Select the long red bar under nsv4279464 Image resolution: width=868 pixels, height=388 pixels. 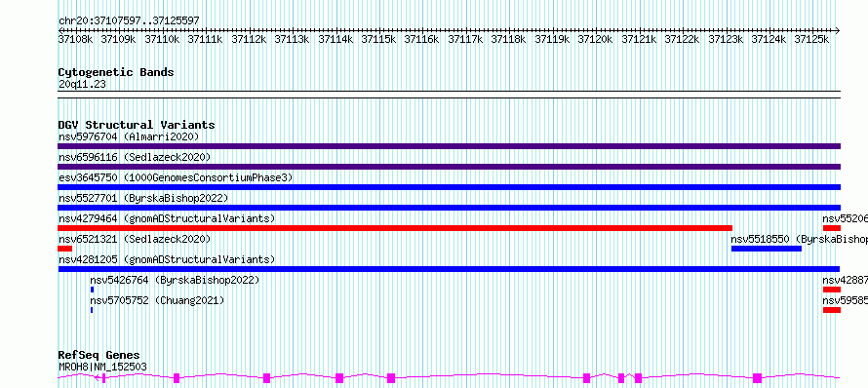pos(395,228)
